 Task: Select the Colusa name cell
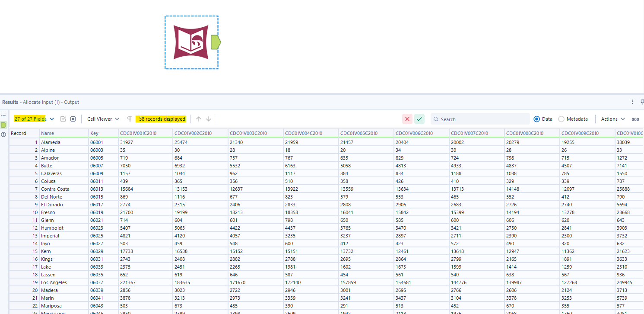(x=64, y=181)
